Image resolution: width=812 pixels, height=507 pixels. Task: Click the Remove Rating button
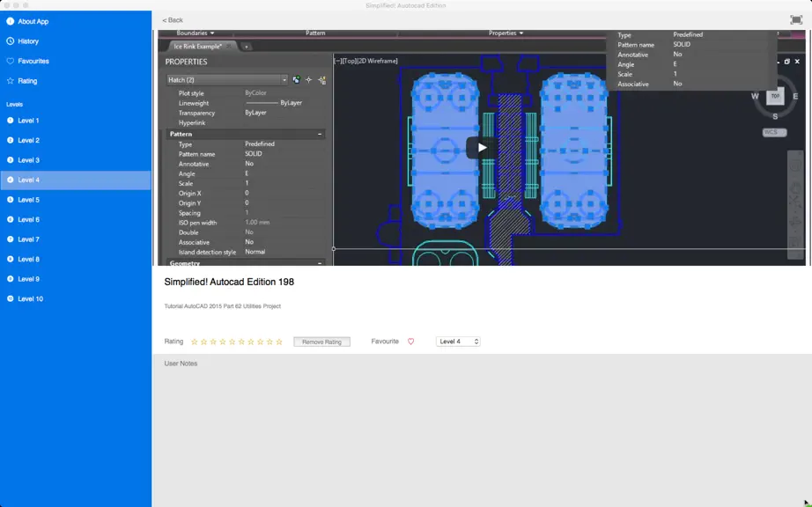click(321, 342)
